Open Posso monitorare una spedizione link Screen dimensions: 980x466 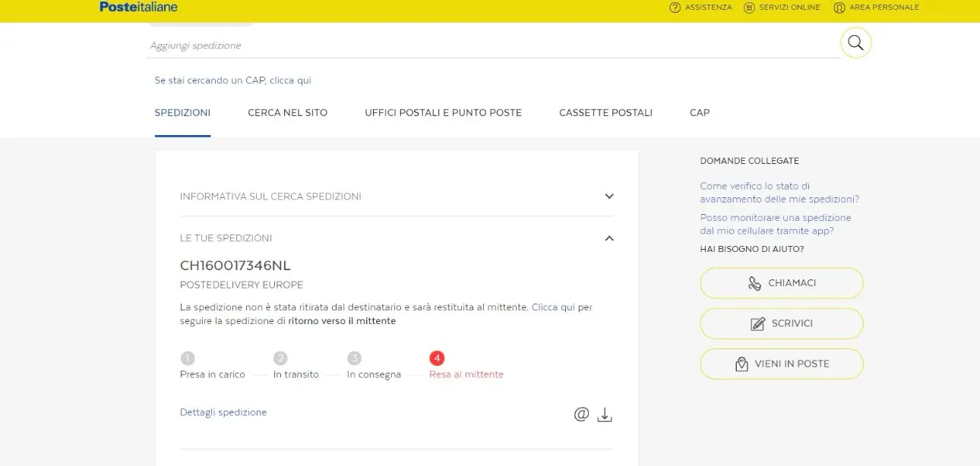click(775, 224)
